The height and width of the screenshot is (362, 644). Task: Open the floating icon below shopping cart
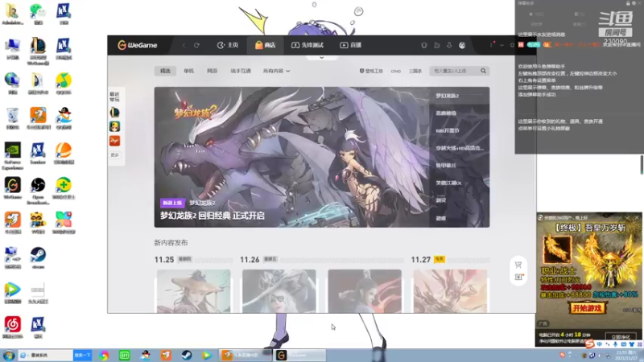click(x=518, y=278)
